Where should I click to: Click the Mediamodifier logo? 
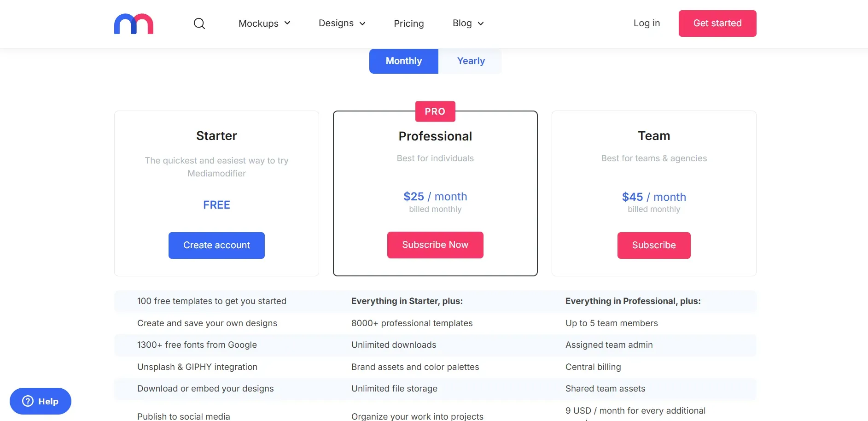pyautogui.click(x=134, y=23)
